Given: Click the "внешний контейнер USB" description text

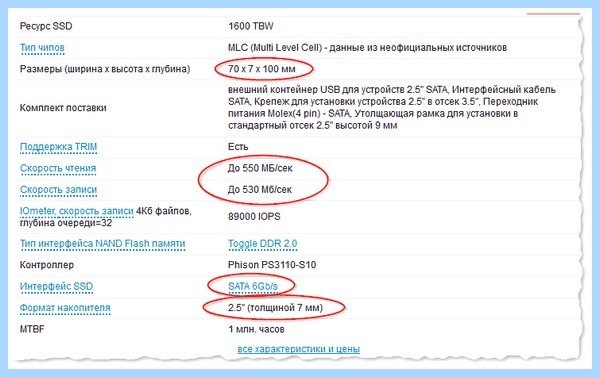Looking at the screenshot, I should click(x=391, y=108).
